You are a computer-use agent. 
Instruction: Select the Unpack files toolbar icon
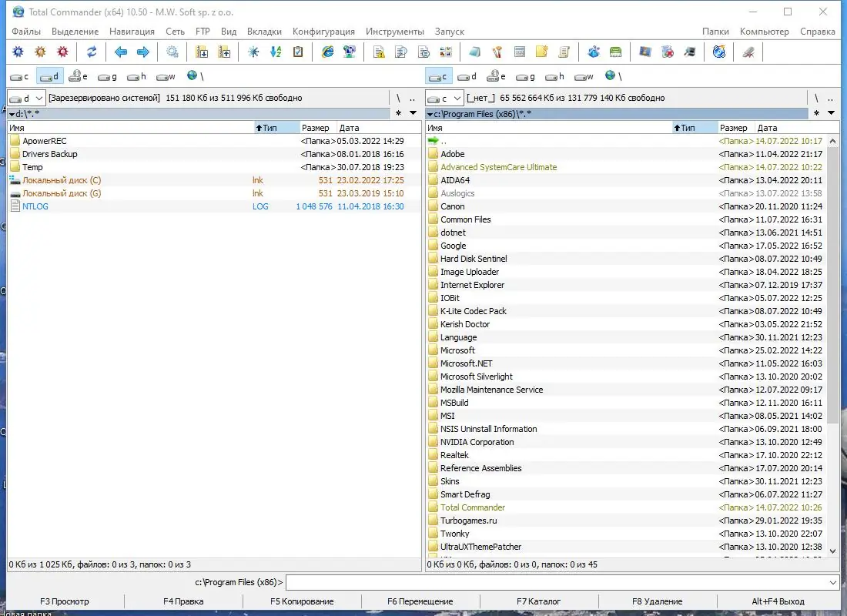[x=223, y=52]
